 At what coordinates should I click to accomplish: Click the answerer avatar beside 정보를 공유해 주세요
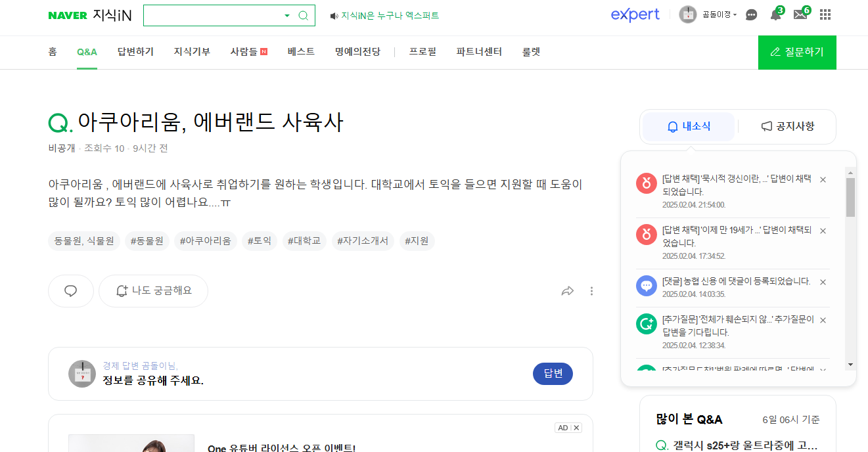click(x=82, y=374)
